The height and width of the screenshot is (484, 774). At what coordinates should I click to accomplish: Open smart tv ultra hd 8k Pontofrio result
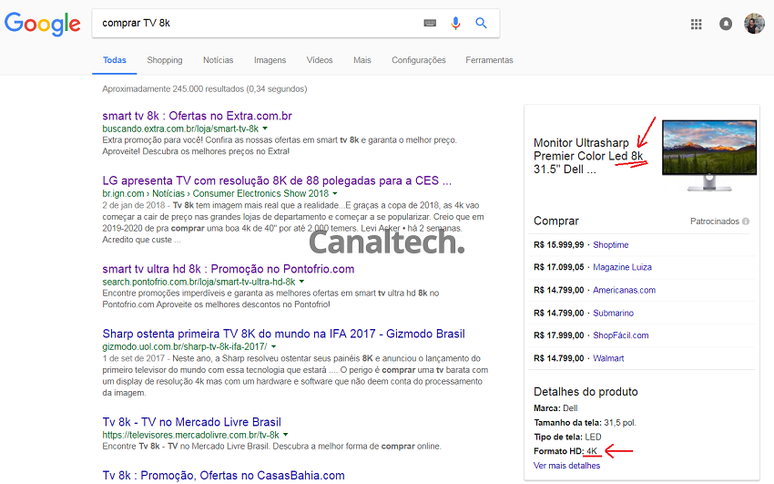click(228, 269)
